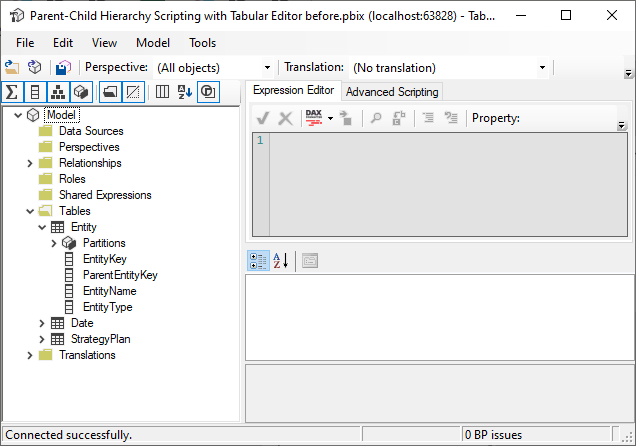
Task: Toggle the show measures sigma filter
Action: [12, 92]
